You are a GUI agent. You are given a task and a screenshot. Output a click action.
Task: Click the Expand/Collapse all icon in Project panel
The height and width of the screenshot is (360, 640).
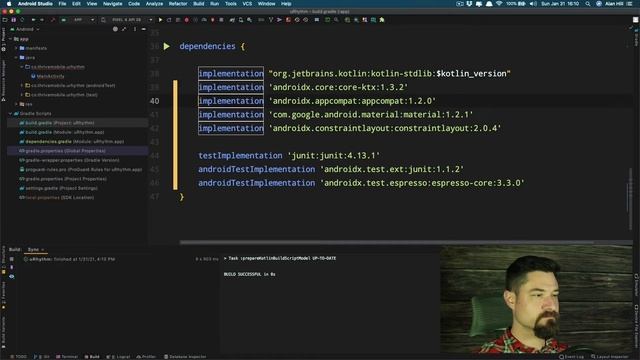pos(124,29)
